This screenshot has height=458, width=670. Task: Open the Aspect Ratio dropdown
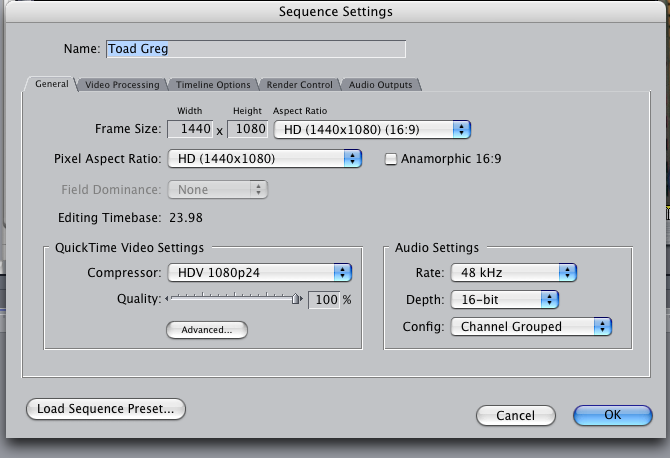pos(372,129)
